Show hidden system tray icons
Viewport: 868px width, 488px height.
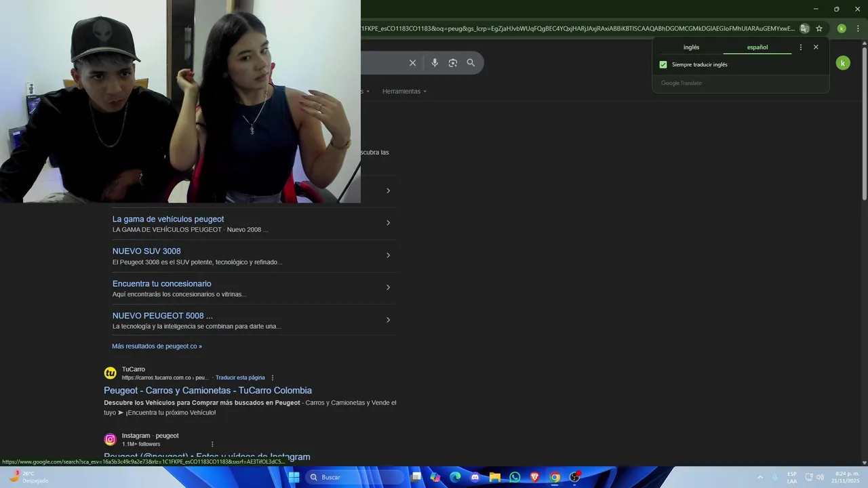tap(759, 477)
